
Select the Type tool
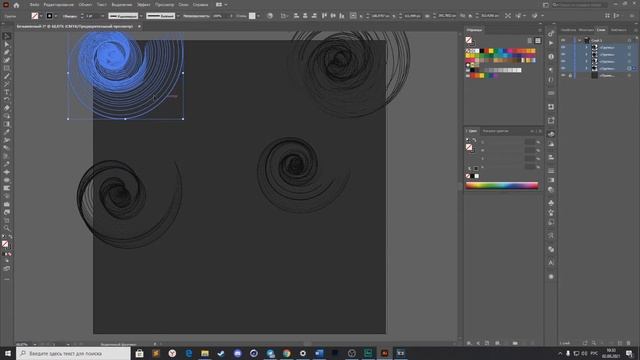7,92
